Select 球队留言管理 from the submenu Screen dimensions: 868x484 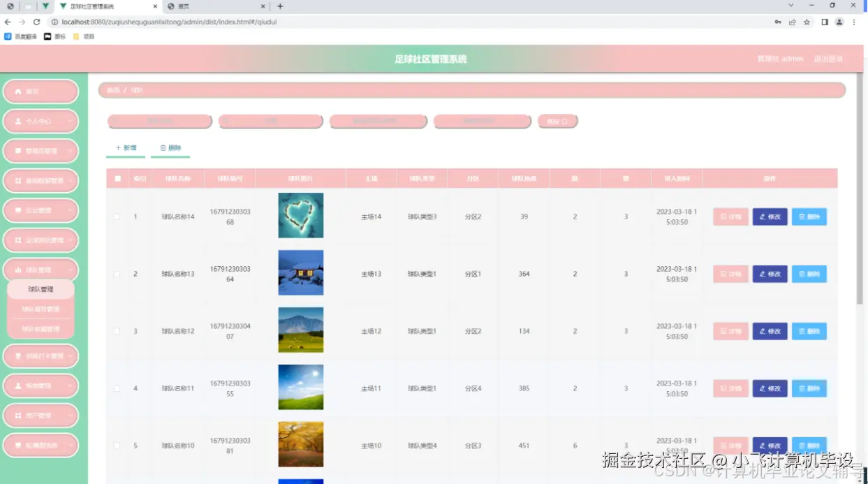pos(41,308)
